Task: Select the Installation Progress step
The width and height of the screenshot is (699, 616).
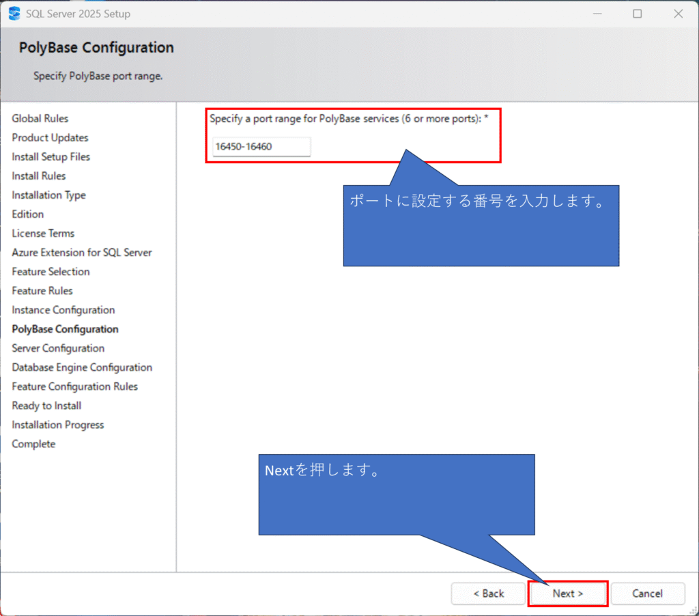Action: pyautogui.click(x=58, y=425)
